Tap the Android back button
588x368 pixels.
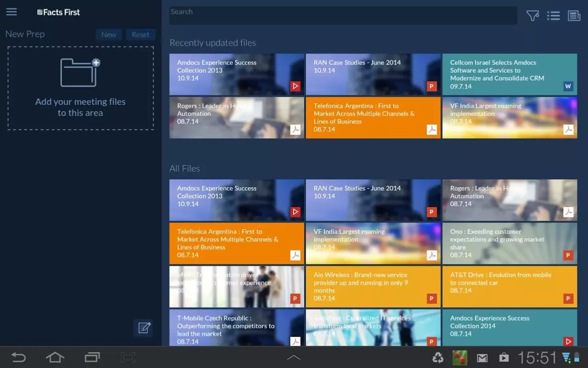coord(18,357)
